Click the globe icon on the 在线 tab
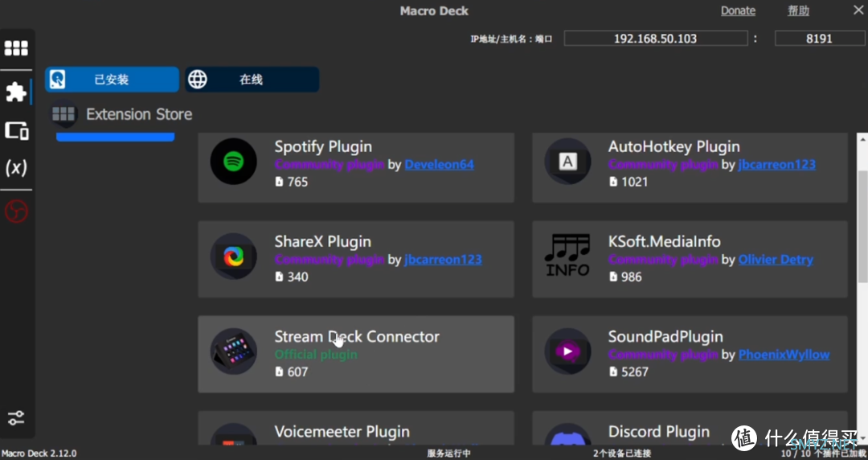The width and height of the screenshot is (868, 460). (x=198, y=80)
